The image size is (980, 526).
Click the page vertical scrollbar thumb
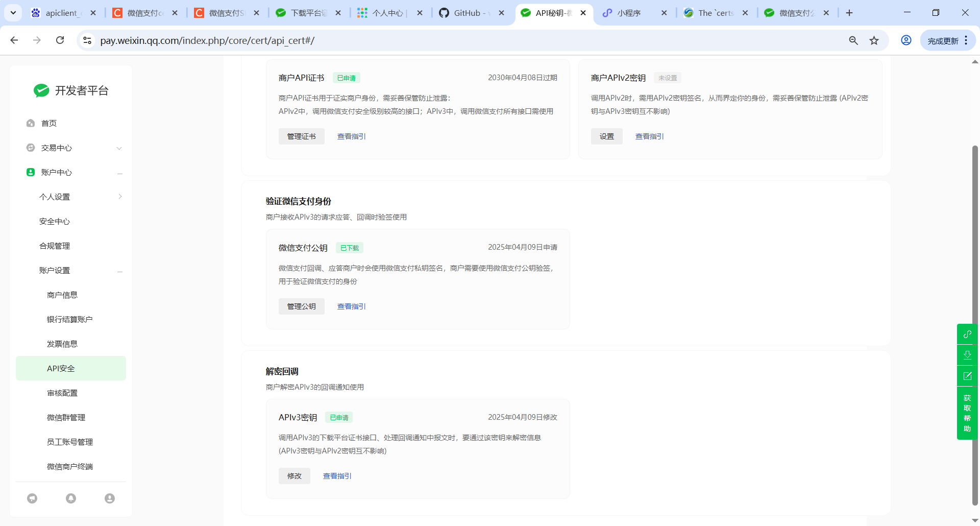pyautogui.click(x=975, y=325)
